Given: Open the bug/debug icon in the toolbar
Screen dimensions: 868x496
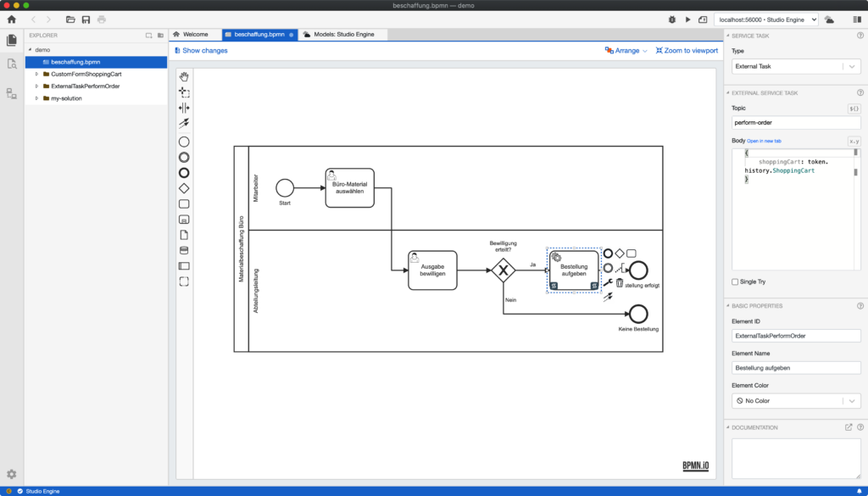Looking at the screenshot, I should pyautogui.click(x=672, y=20).
